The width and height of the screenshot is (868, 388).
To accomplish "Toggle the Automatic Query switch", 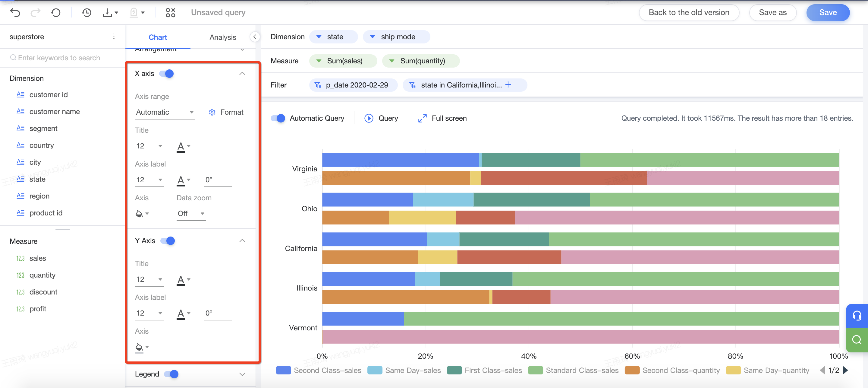I will tap(278, 119).
